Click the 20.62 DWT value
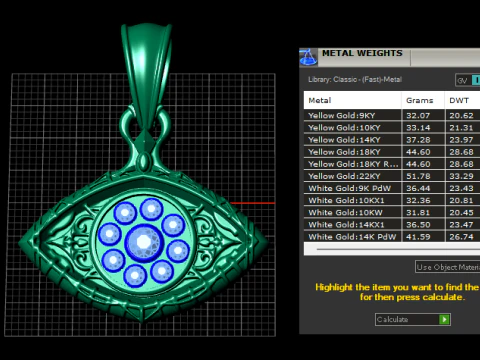The image size is (480, 360). [x=461, y=116]
